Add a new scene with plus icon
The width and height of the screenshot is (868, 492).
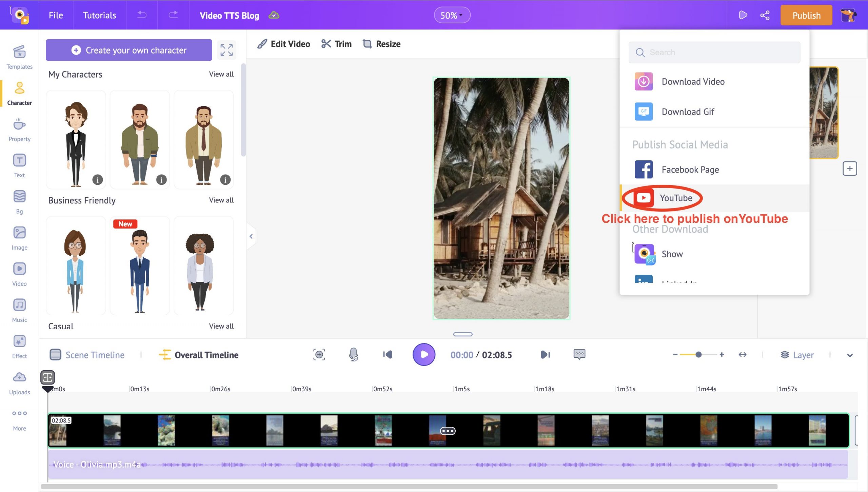(850, 169)
